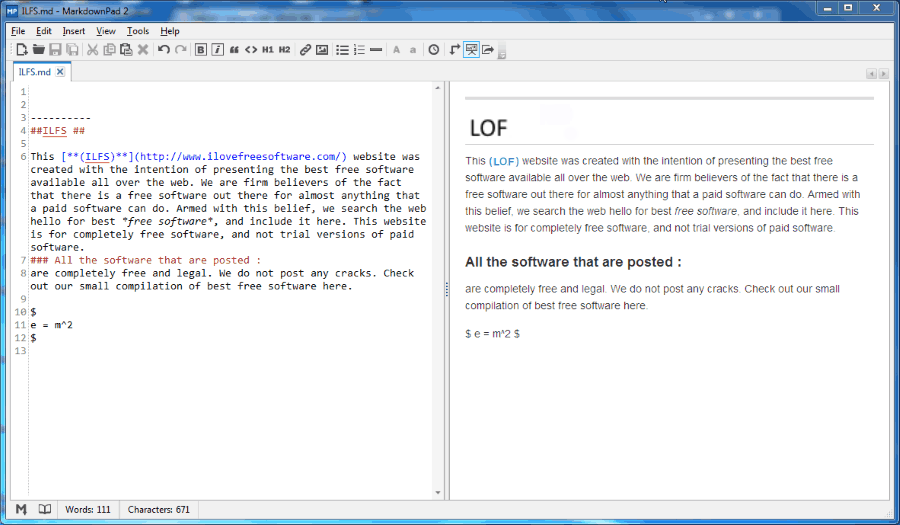The image size is (900, 525).
Task: Click the 'All the software that are posted' preview heading
Action: (573, 262)
